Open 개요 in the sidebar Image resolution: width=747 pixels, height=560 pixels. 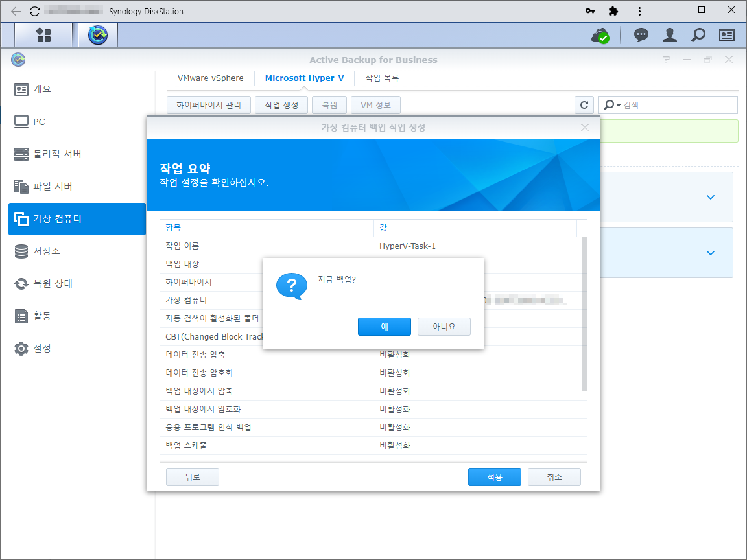coord(78,89)
